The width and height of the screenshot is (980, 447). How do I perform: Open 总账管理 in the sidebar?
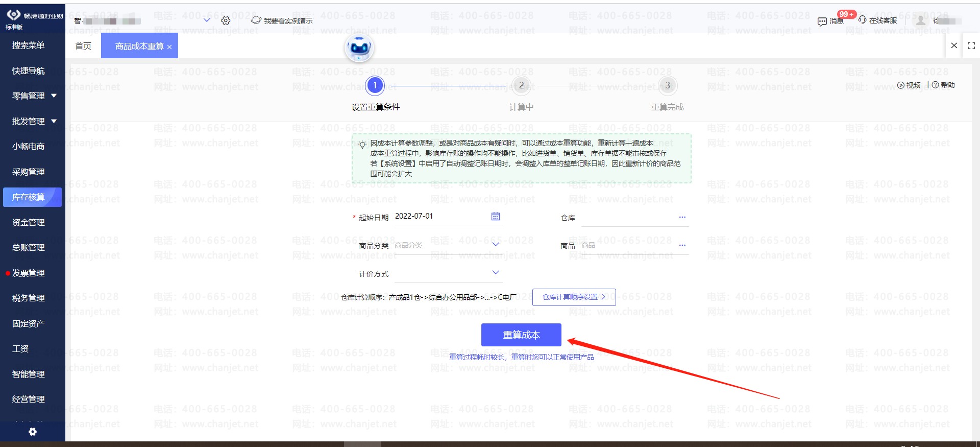pos(29,247)
